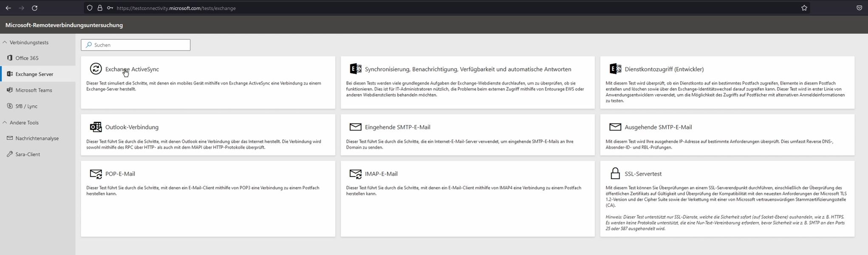Click the key saved-login icon in address bar
868x255 pixels.
[110, 8]
